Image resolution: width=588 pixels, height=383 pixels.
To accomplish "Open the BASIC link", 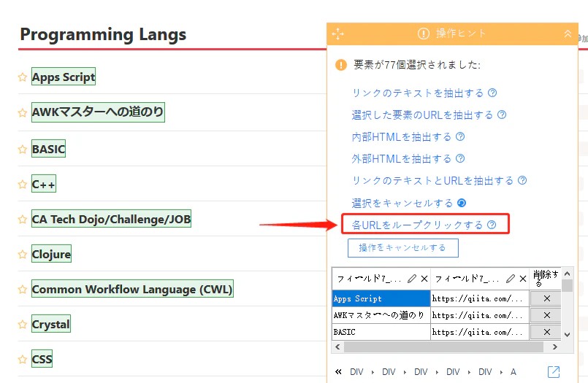I will (48, 149).
